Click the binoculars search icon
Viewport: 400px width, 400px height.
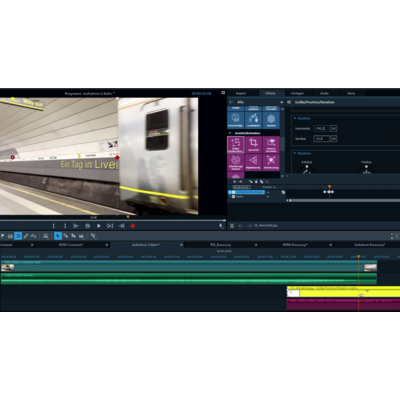coord(10,236)
